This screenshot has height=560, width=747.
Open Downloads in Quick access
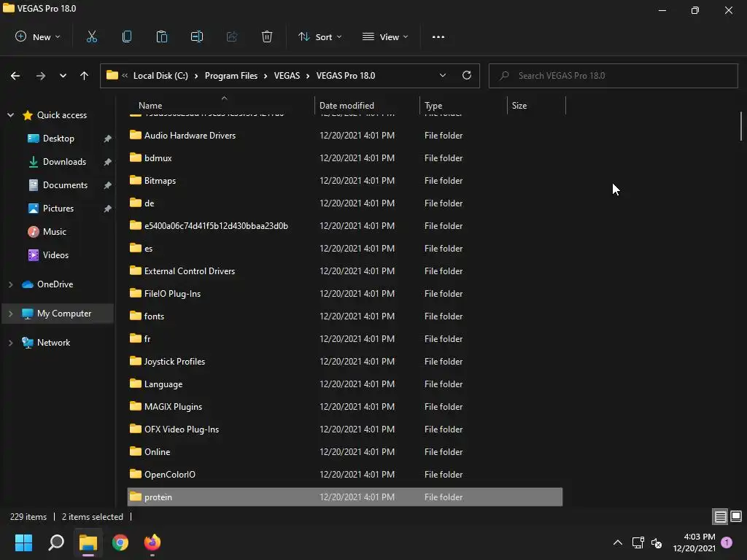tap(64, 162)
